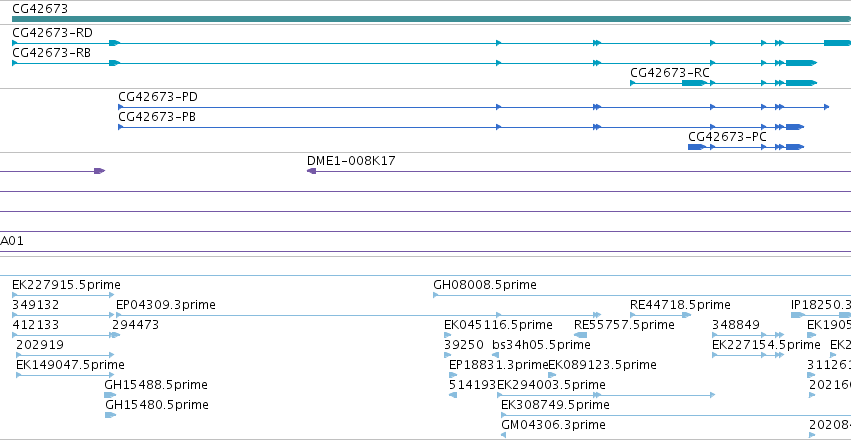This screenshot has width=851, height=440.
Task: Click EST label 348849
Action: (x=736, y=325)
